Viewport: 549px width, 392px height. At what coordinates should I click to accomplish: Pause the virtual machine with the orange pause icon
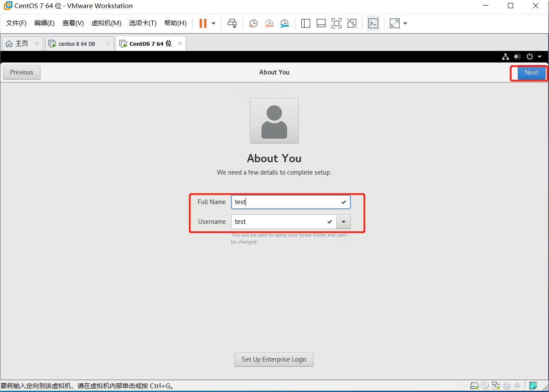point(203,23)
